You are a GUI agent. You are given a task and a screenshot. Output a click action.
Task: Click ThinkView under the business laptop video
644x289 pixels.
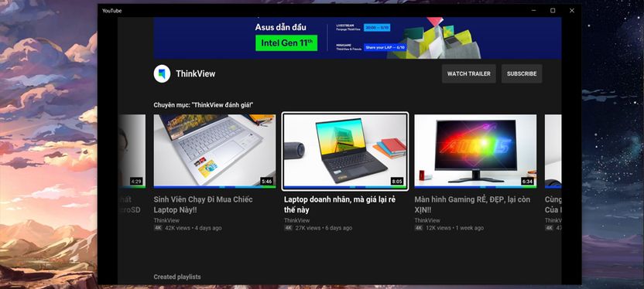coord(296,220)
